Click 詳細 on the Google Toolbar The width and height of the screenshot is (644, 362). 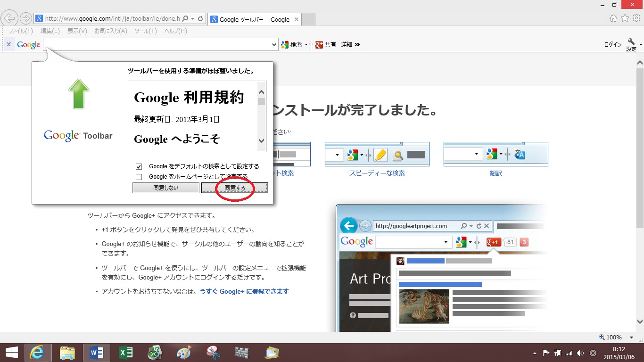(x=347, y=44)
